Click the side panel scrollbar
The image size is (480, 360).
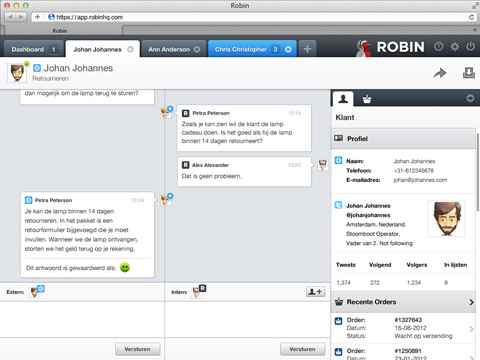[x=477, y=172]
